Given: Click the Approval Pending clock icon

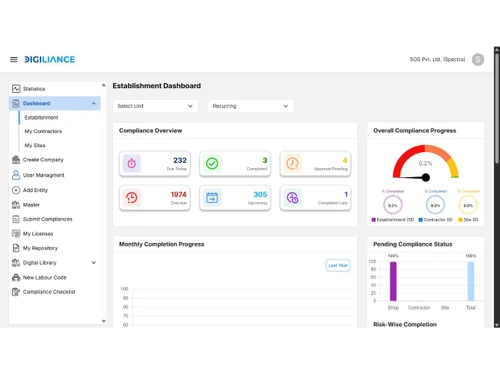Looking at the screenshot, I should tap(292, 163).
